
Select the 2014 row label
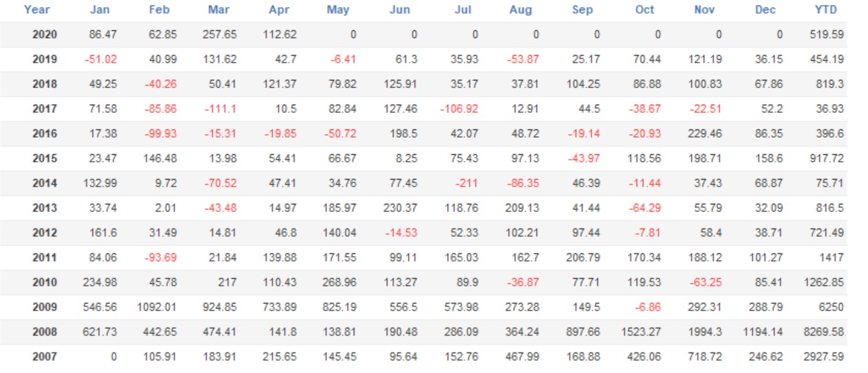pyautogui.click(x=45, y=183)
